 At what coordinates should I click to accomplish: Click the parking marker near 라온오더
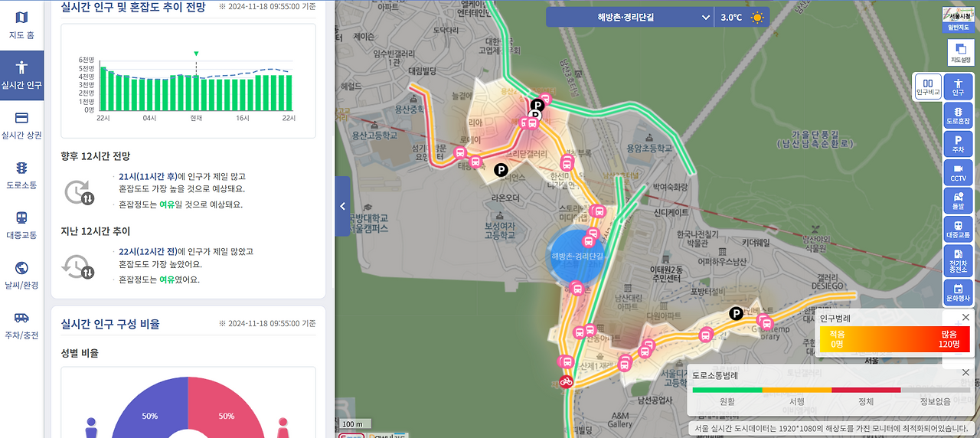501,170
